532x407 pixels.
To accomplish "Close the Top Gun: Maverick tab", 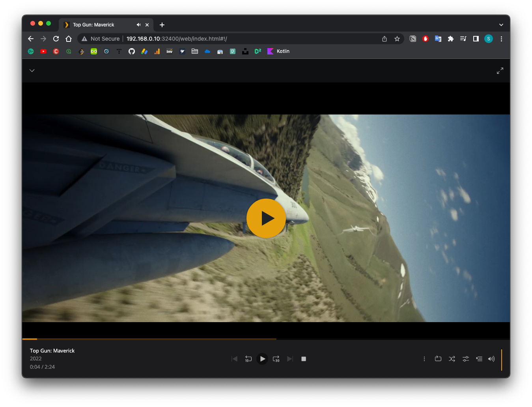I will point(147,25).
